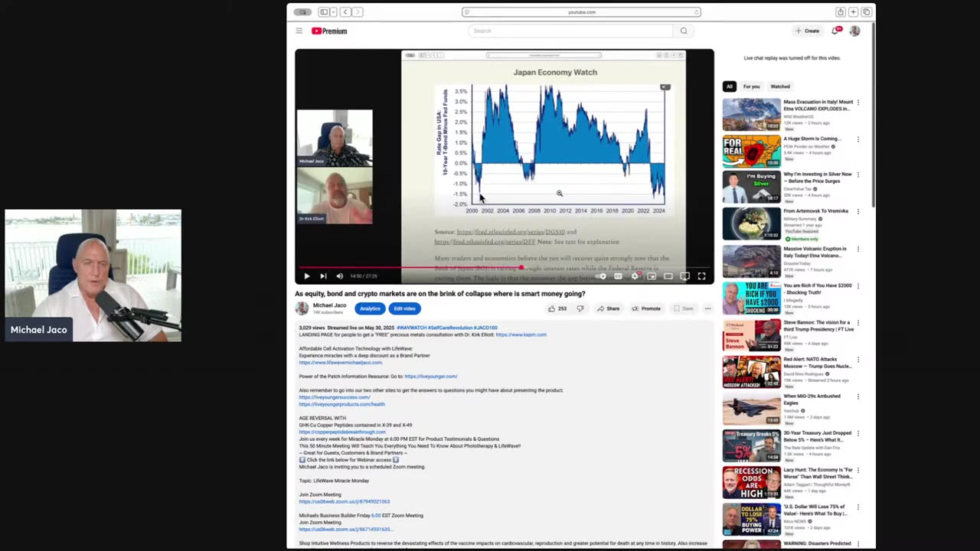Open Safari share sheet
Viewport: 980px width, 551px height.
(x=841, y=12)
